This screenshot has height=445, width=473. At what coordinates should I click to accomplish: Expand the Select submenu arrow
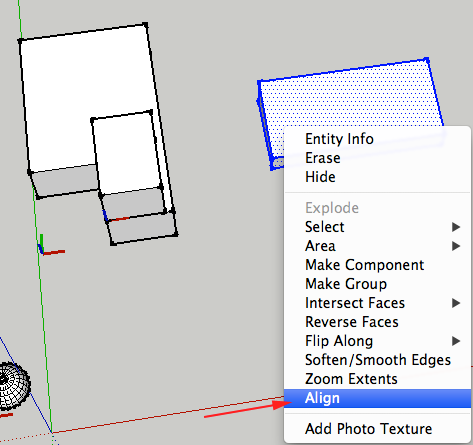[x=456, y=227]
